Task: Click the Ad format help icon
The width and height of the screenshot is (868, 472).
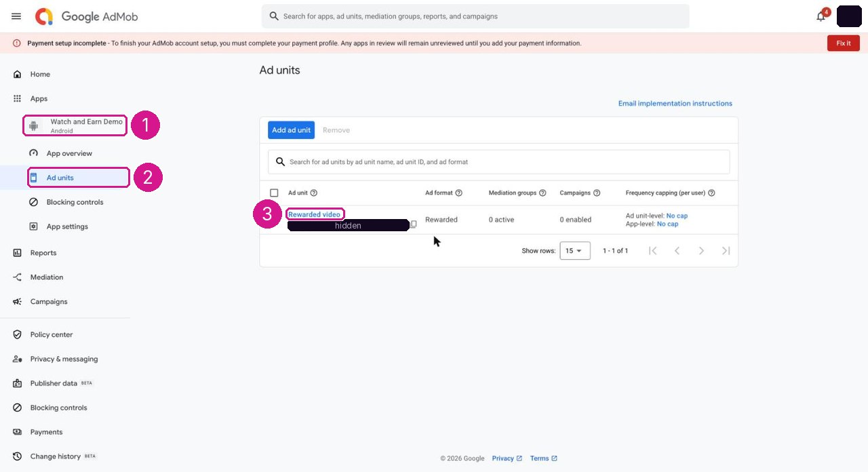Action: coord(459,193)
